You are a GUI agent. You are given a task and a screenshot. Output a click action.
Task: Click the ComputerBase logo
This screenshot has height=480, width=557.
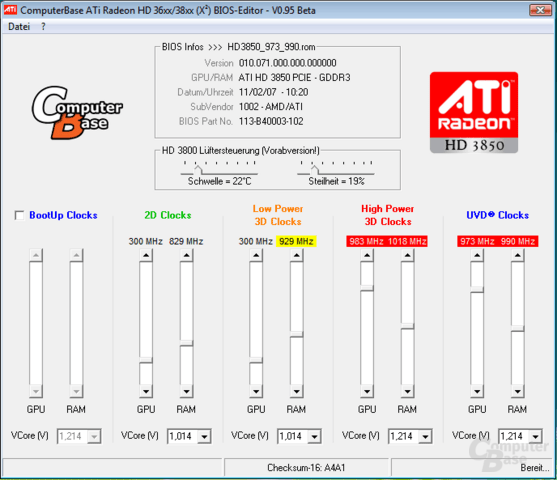click(x=77, y=112)
